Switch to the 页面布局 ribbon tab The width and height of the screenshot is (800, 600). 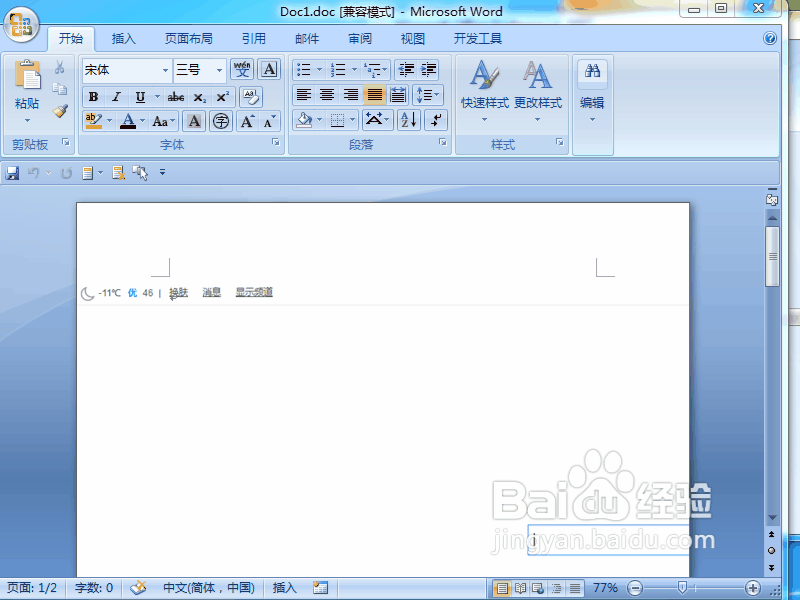coord(188,38)
